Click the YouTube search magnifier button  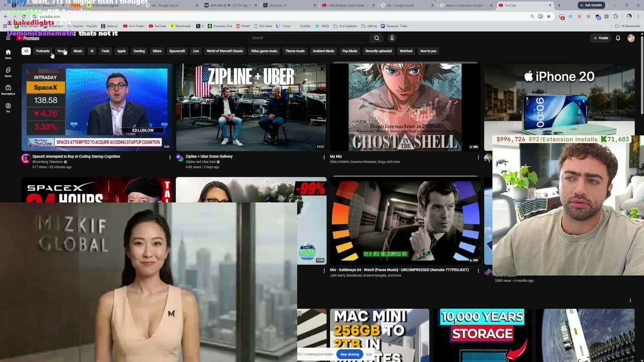pos(376,38)
